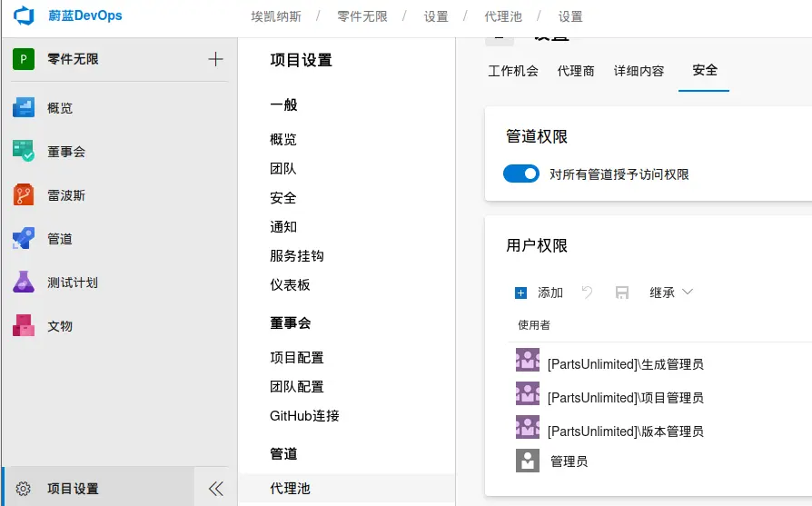The image size is (812, 506).
Task: Click the 蔚蓝DevOps title link
Action: (x=85, y=15)
